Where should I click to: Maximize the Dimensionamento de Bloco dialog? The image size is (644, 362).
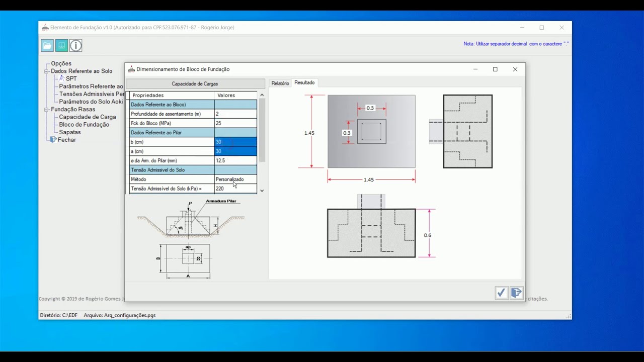pyautogui.click(x=495, y=69)
